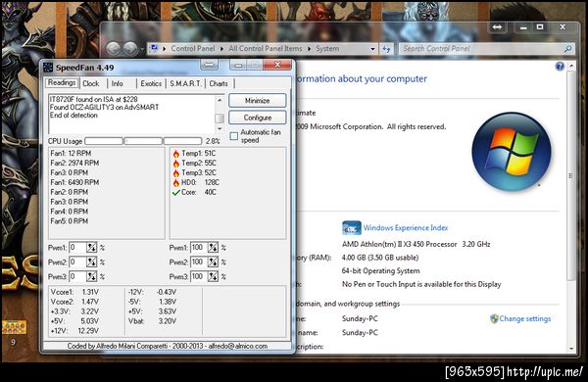
Task: Click down arrow of SpeedFan log scrollbar
Action: coord(220,128)
